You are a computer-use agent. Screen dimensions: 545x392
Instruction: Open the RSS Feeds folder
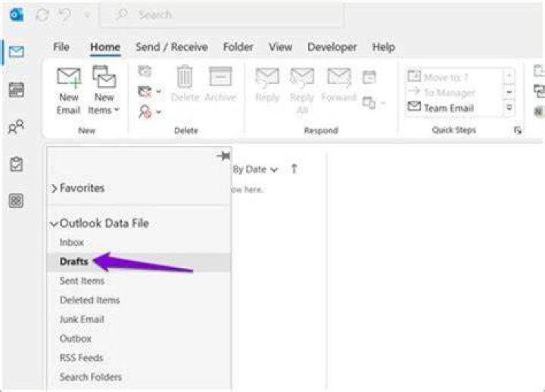[81, 358]
